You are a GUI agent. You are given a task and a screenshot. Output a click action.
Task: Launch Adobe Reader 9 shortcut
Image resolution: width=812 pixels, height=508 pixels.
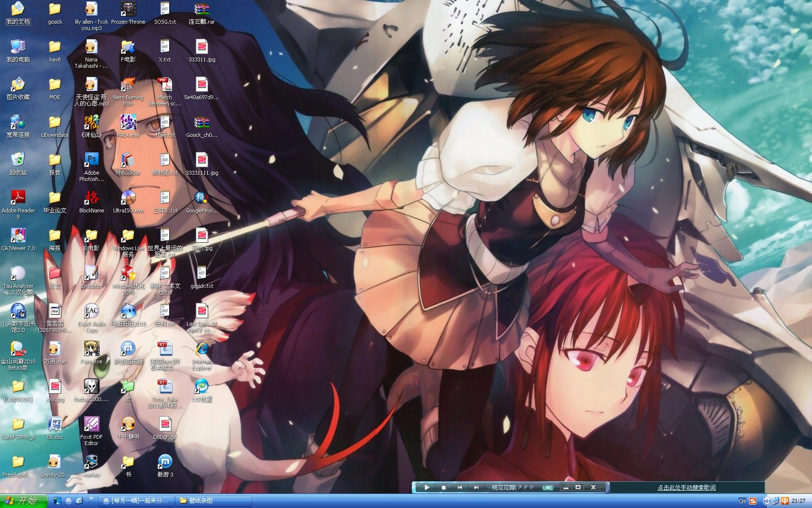(18, 204)
